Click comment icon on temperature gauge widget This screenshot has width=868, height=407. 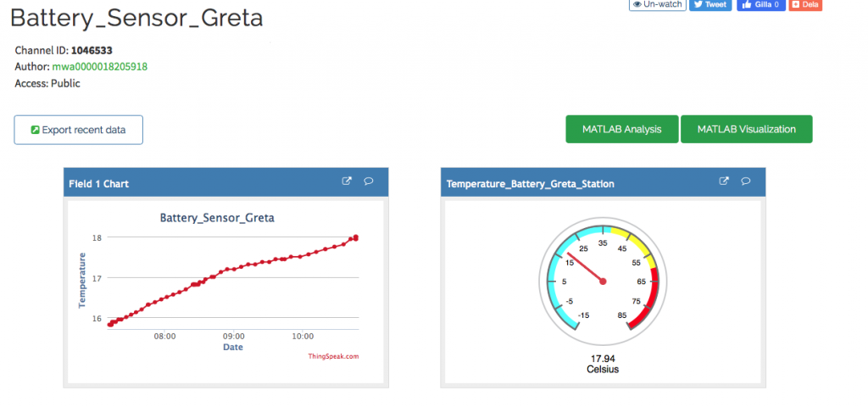pyautogui.click(x=746, y=181)
